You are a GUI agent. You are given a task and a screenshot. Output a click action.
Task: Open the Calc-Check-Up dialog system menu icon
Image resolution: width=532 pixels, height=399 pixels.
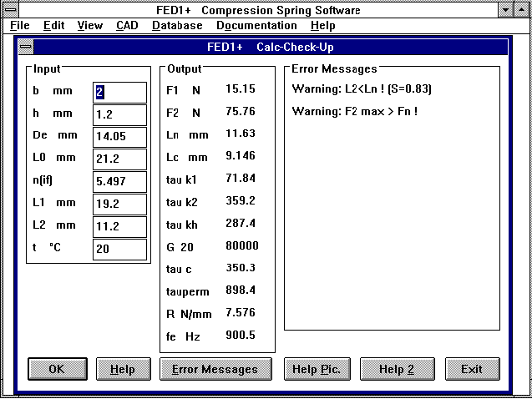pos(26,48)
